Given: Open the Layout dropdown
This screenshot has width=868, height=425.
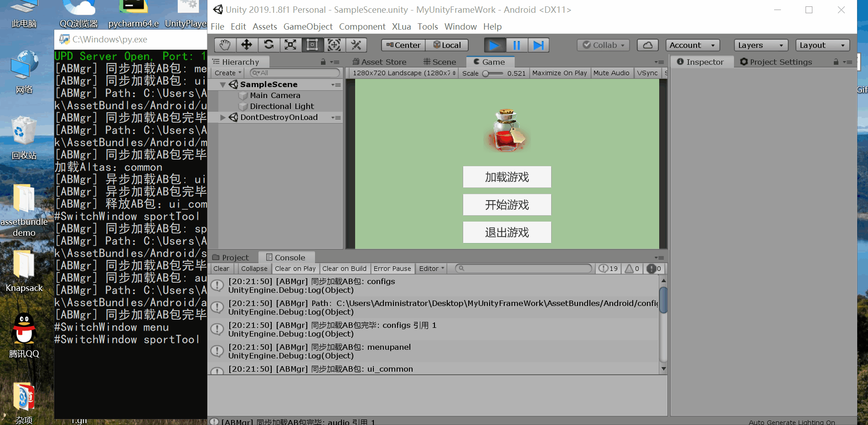Looking at the screenshot, I should point(823,45).
